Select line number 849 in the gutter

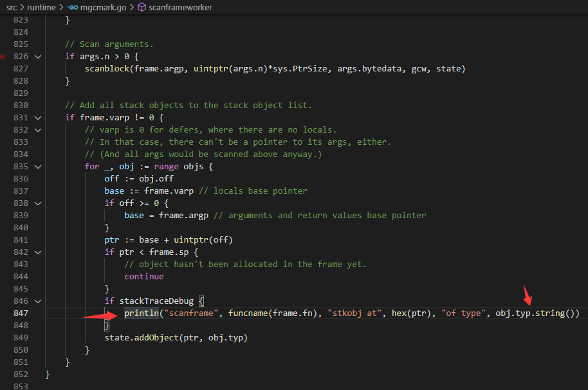(x=21, y=338)
